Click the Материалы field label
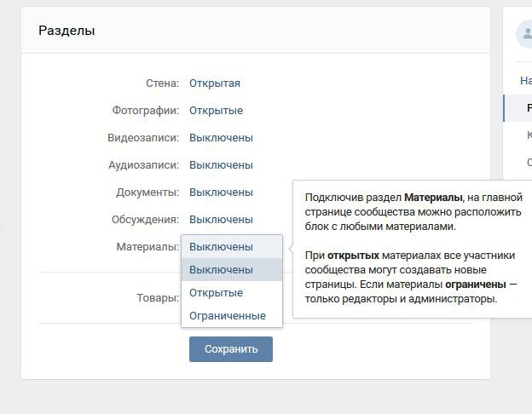This screenshot has height=414, width=532. coord(147,247)
